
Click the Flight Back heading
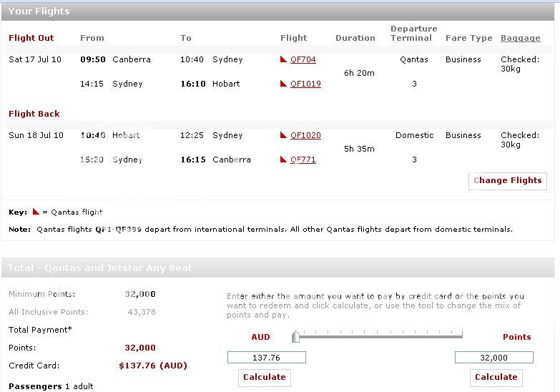tap(34, 114)
